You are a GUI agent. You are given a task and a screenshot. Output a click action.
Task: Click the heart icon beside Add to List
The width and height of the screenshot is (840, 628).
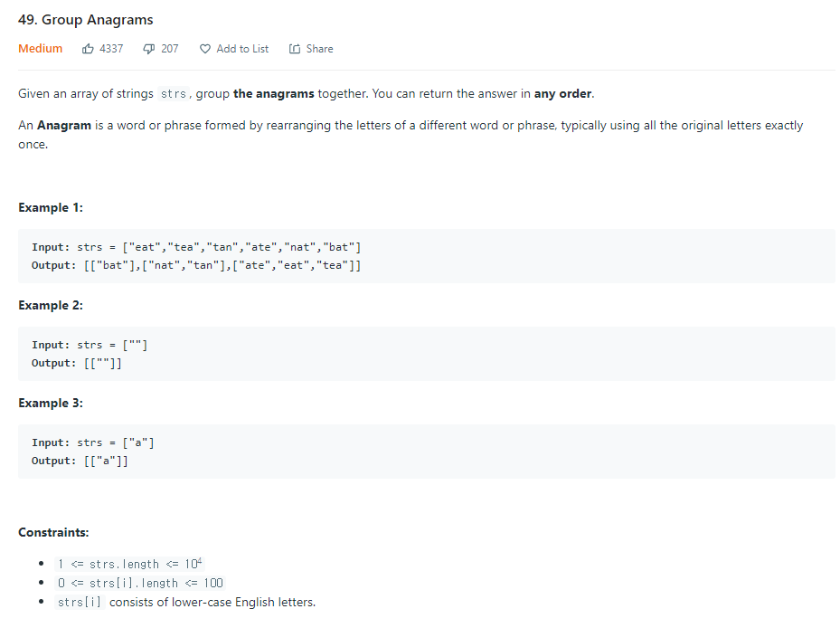tap(205, 49)
